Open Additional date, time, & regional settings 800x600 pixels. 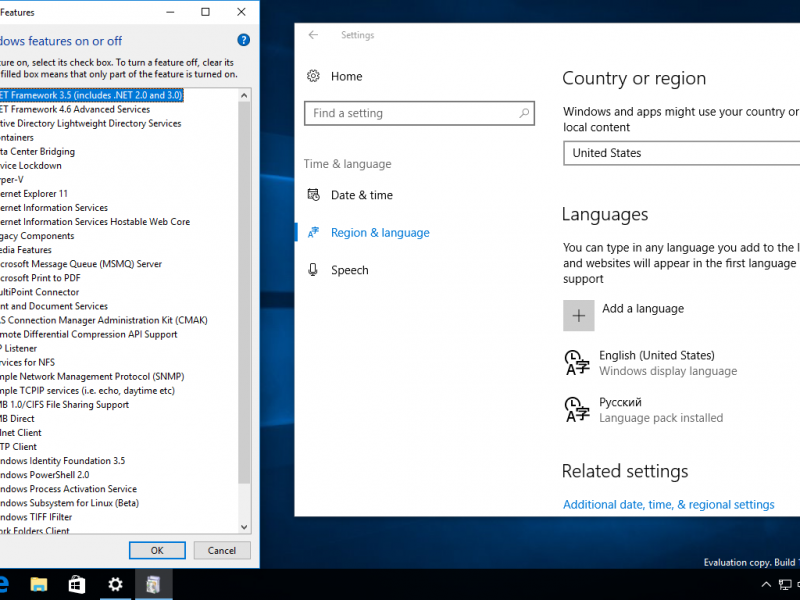click(x=668, y=505)
